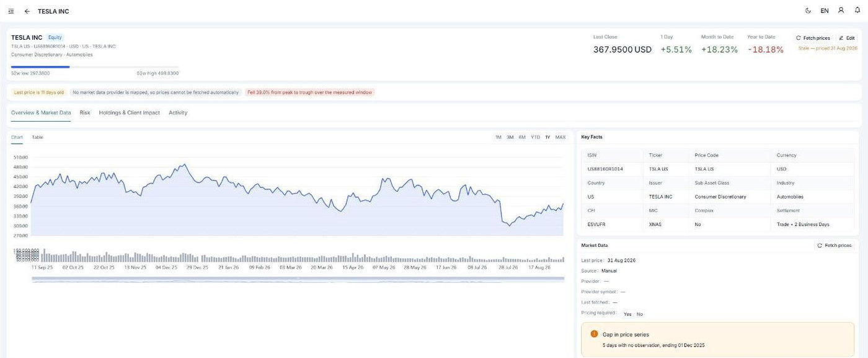Screen dimensions: 868x358
Task: Set chart range to 1Y
Action: [x=548, y=137]
